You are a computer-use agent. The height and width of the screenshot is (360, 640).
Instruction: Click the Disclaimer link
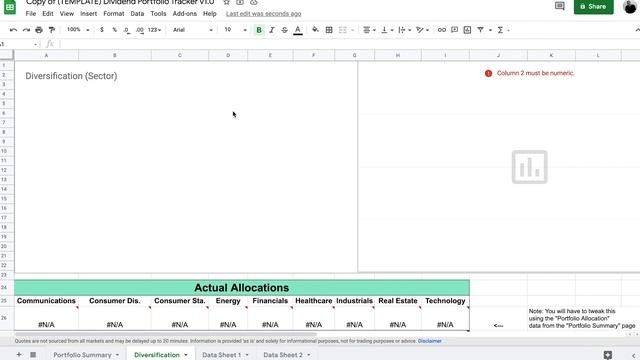429,341
